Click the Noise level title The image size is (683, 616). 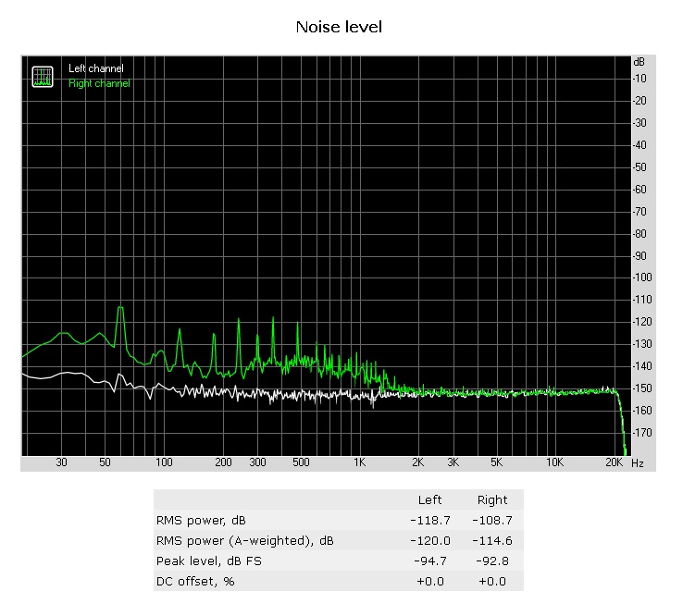[x=339, y=27]
